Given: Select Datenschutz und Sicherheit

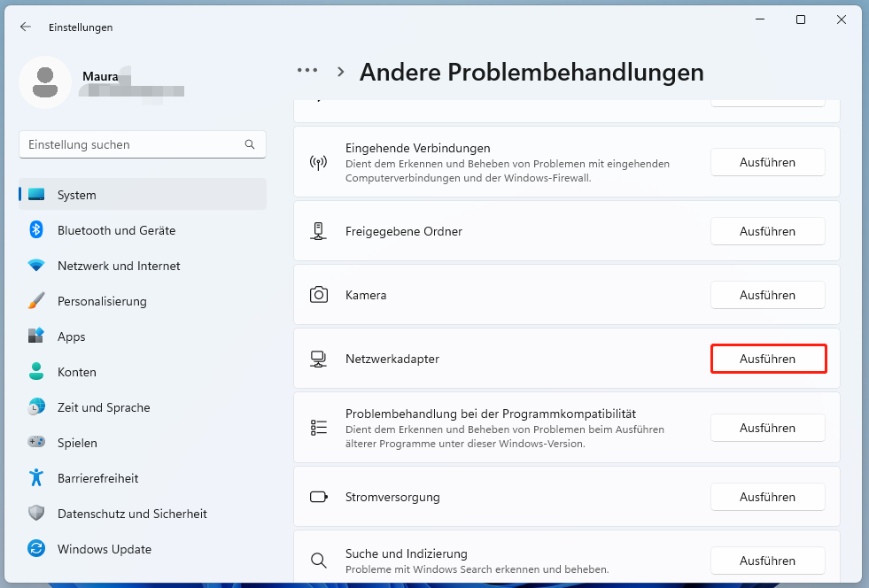Looking at the screenshot, I should [143, 514].
